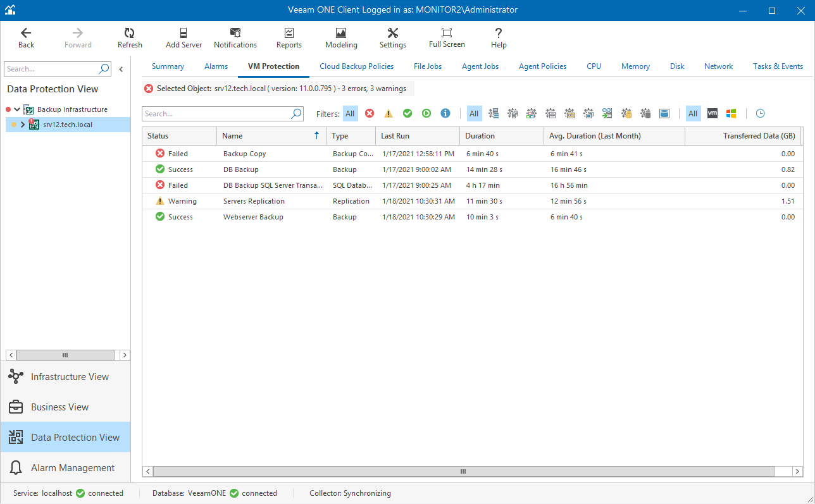The image size is (815, 504).
Task: Click the magnifier in the inventory search box
Action: (x=104, y=69)
